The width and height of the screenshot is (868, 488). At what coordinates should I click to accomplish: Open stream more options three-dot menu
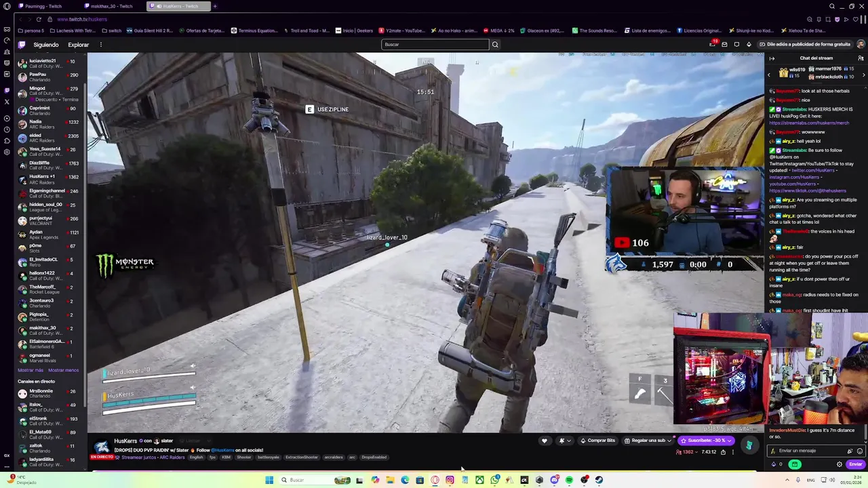click(x=732, y=452)
